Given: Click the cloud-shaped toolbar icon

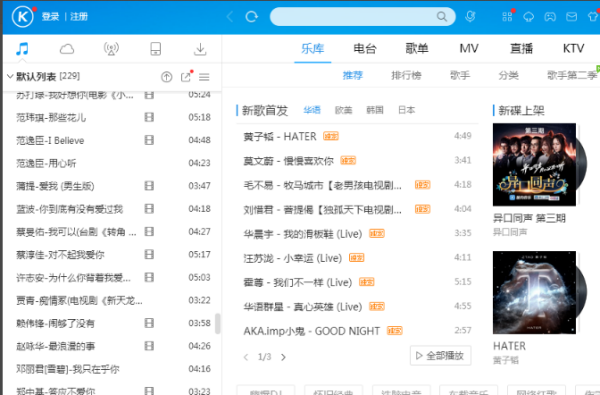Looking at the screenshot, I should click(x=528, y=17).
